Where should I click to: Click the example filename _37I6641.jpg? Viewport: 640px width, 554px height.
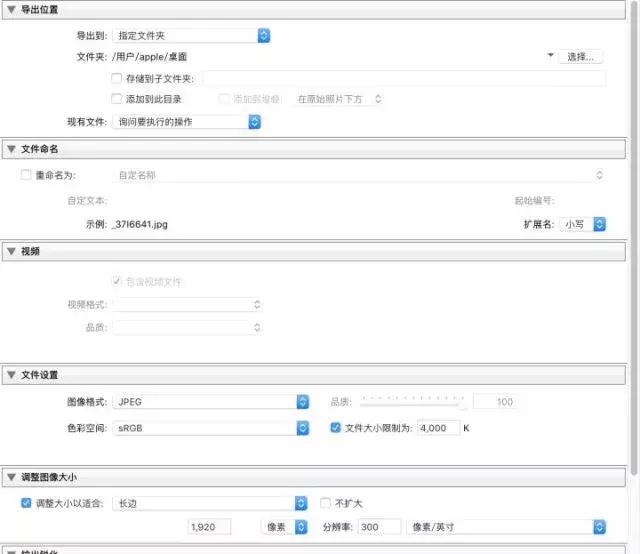point(140,224)
